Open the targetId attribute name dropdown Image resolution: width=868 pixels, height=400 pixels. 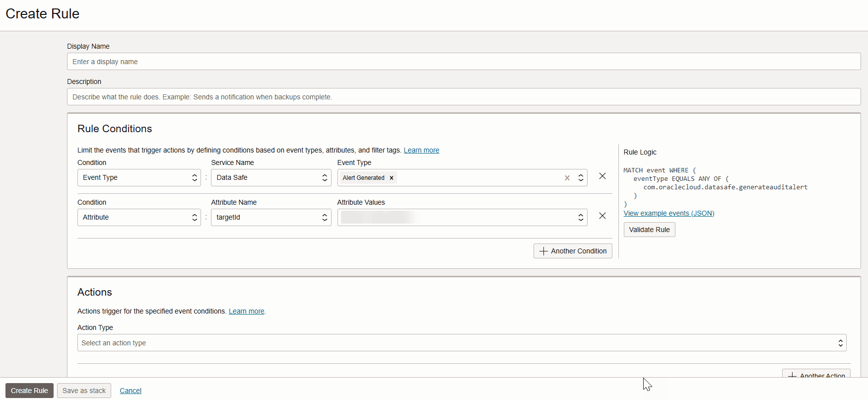coord(271,218)
